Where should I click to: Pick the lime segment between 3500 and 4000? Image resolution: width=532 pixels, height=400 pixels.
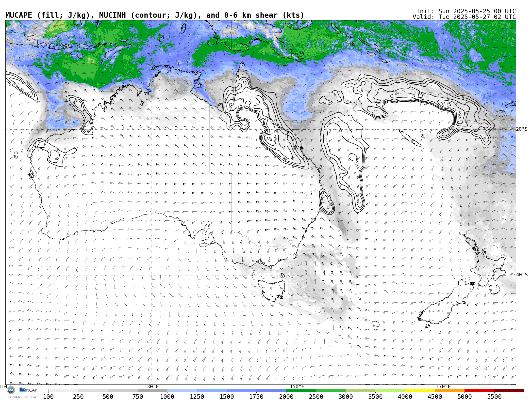click(390, 391)
